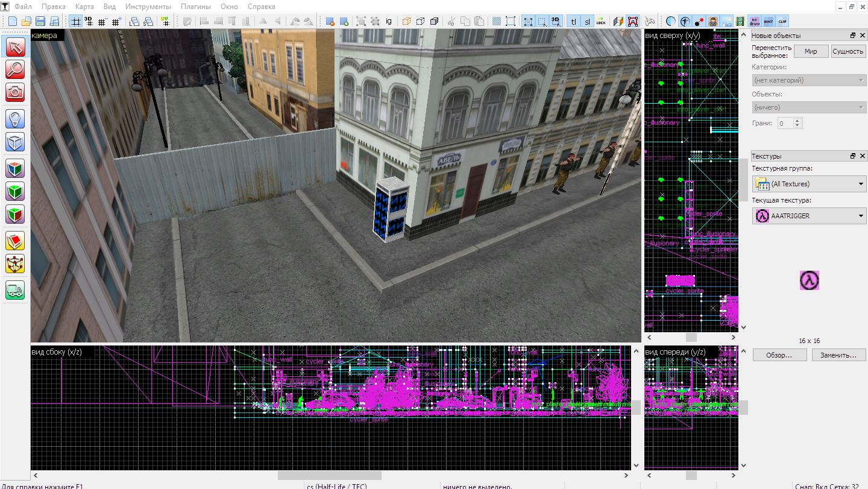Viewport: 868px width, 489px height.
Task: Save the current map
Action: coord(40,21)
